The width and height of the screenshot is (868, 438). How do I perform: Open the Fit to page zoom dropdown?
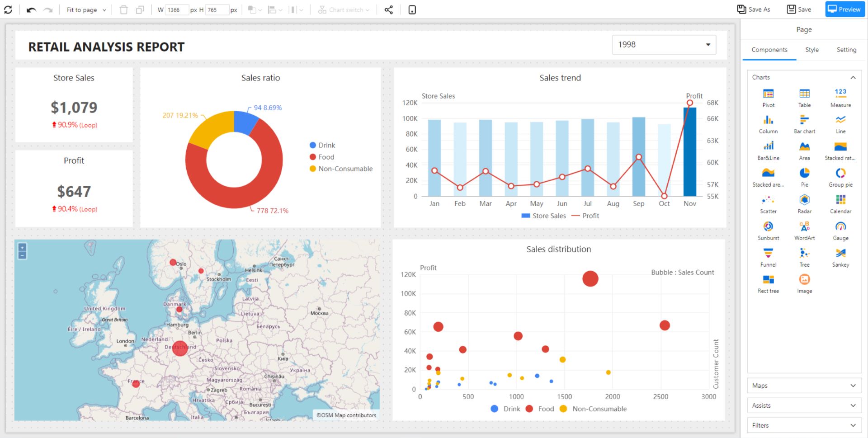point(86,10)
